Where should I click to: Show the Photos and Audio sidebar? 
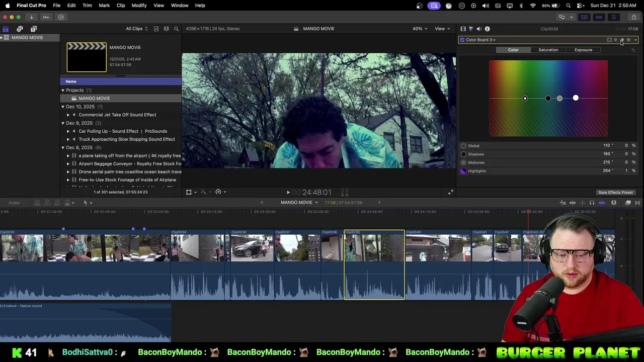pos(20,29)
